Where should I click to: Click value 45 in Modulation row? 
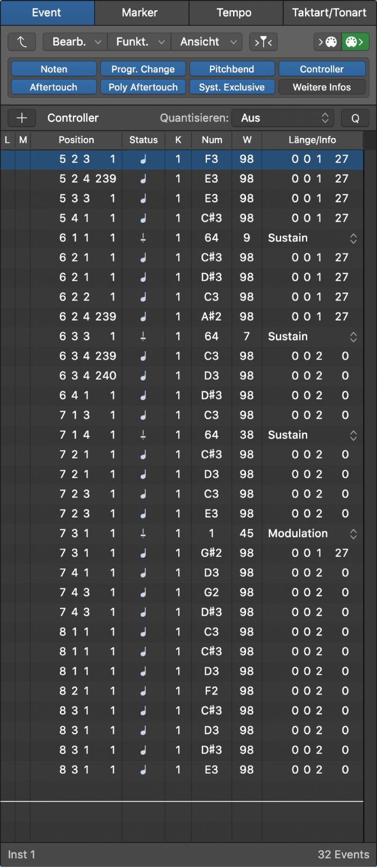[x=247, y=534]
